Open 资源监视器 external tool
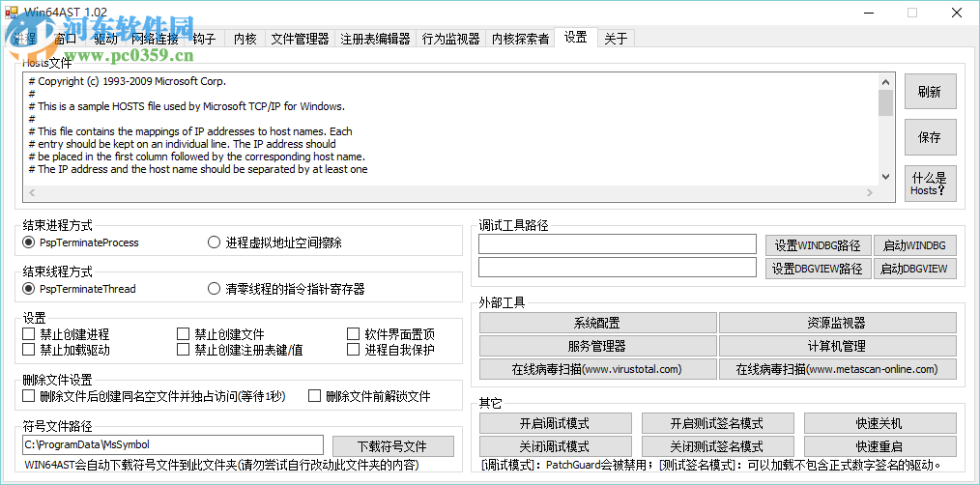Viewport: 980px width, 485px height. tap(838, 323)
